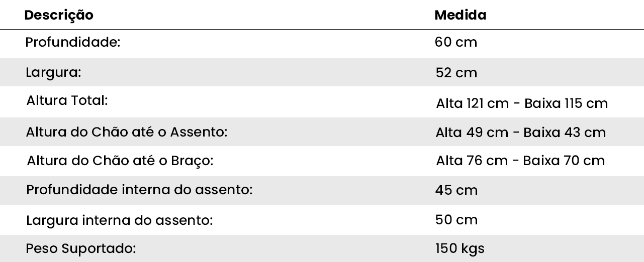
Task: Select the Largura row label
Action: 53,72
